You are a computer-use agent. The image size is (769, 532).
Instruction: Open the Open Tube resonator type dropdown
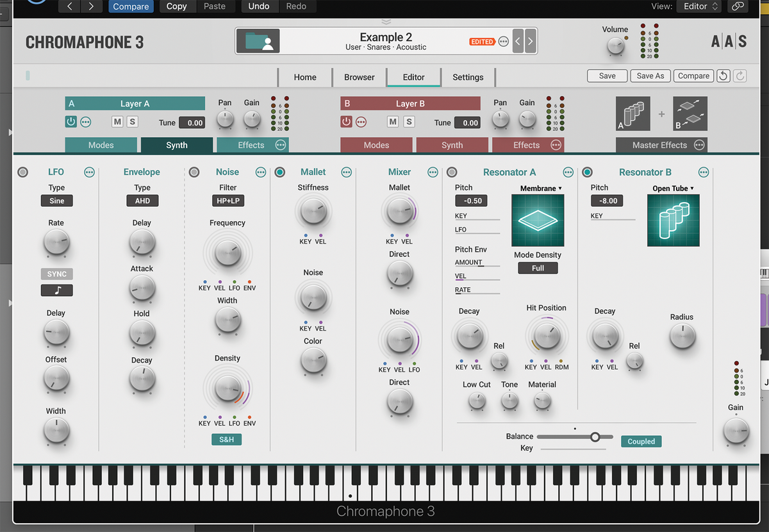pos(673,188)
